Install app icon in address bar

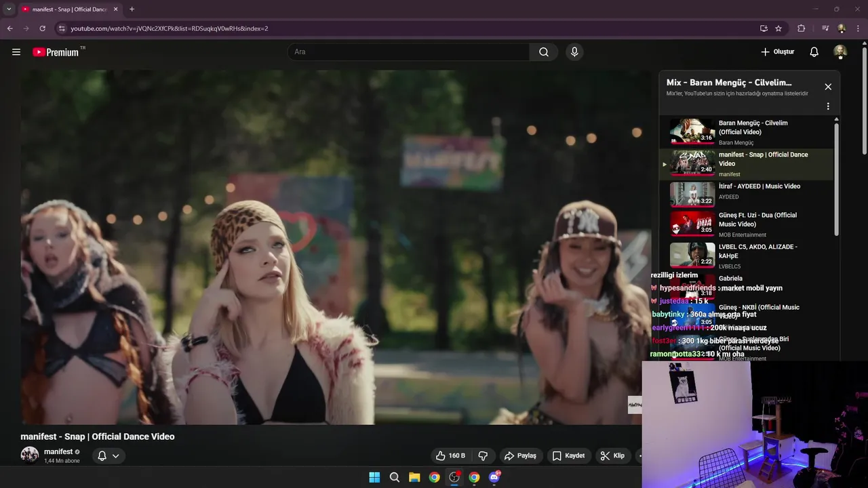(x=764, y=28)
